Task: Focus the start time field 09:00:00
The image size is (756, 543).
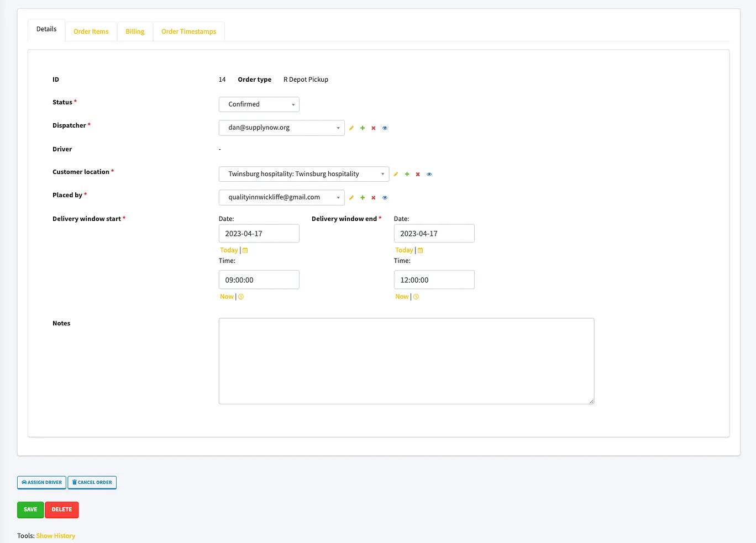Action: (x=259, y=280)
